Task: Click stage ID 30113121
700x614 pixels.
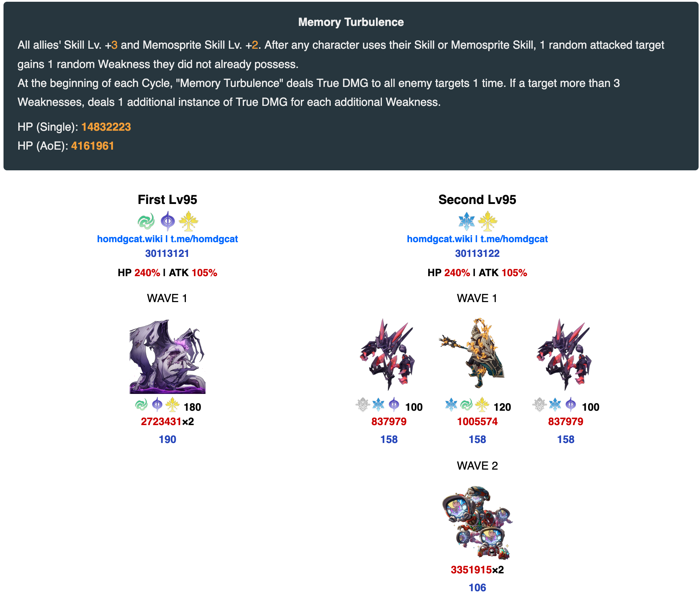Action: [167, 253]
